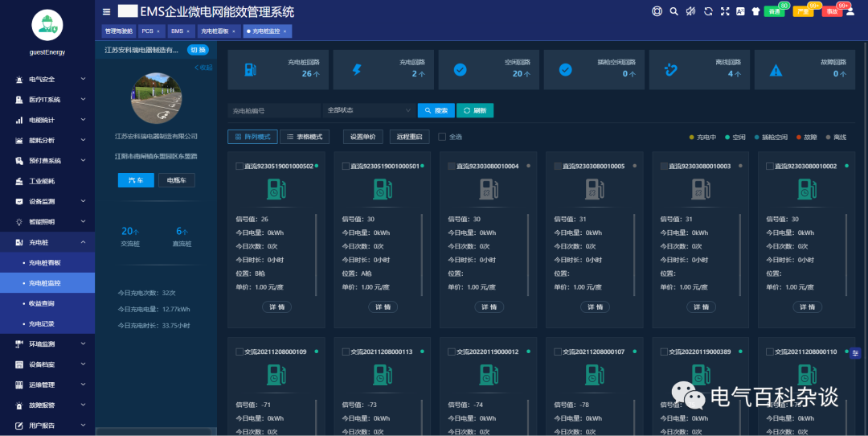The width and height of the screenshot is (868, 436).
Task: Select checkbox for 直流92305190010005​02
Action: [240, 167]
